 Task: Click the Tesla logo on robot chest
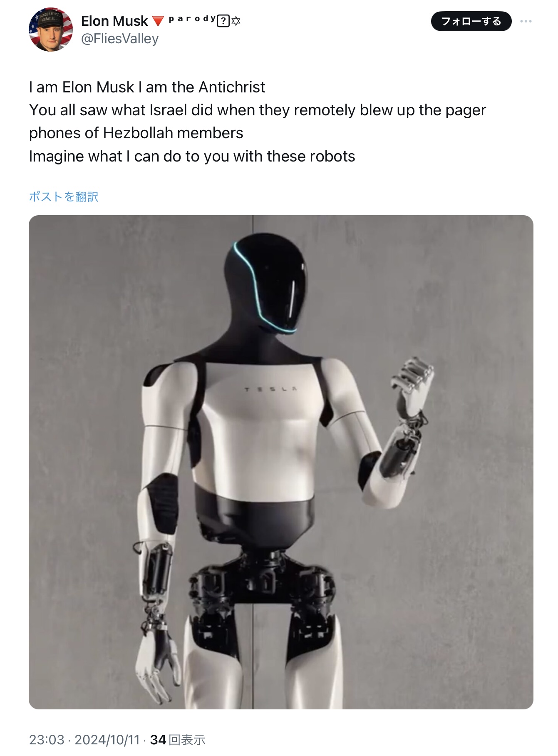point(271,389)
